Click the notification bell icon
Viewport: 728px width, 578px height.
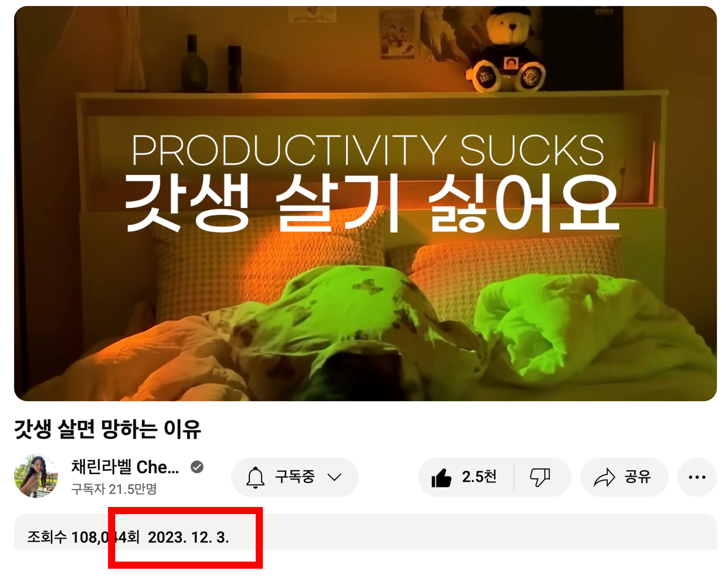(255, 477)
